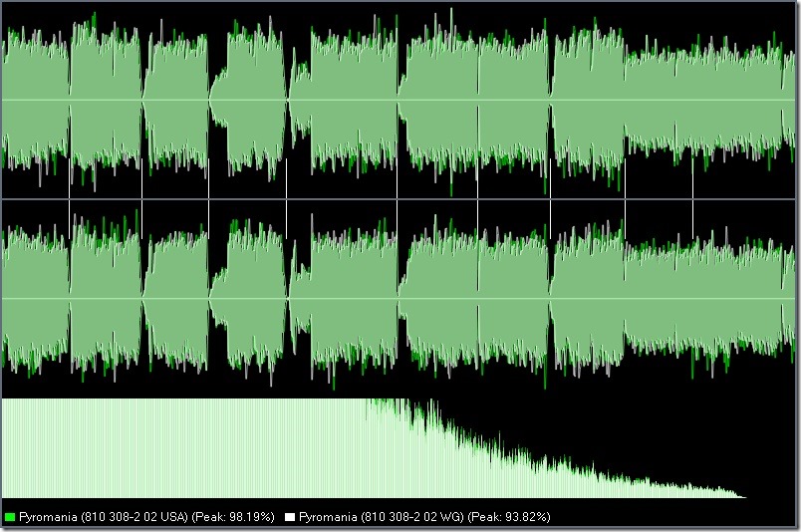Click the lower channel waveform display
The width and height of the screenshot is (801, 532).
coord(399,299)
